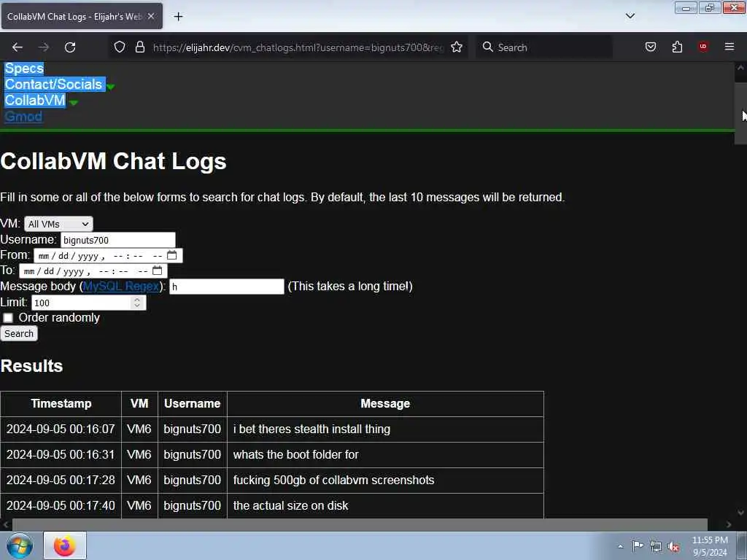Click the vertical scrollbar up arrow
747x560 pixels.
[x=741, y=68]
